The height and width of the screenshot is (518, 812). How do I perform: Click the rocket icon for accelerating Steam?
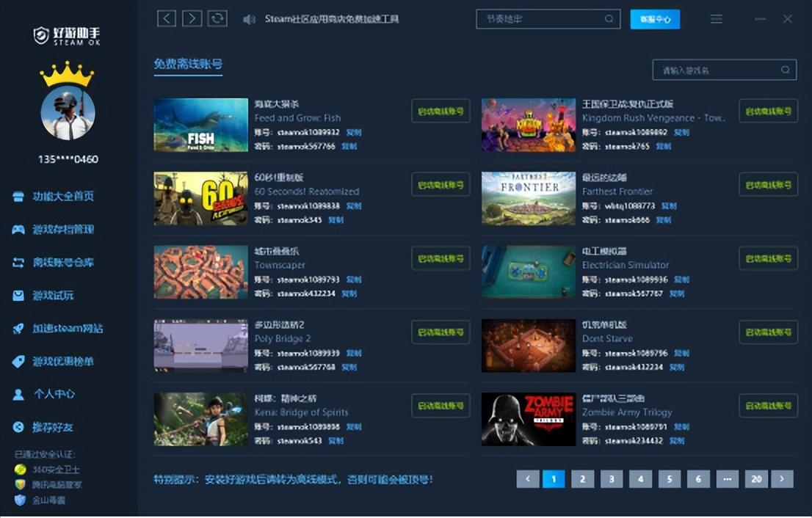[x=18, y=329]
